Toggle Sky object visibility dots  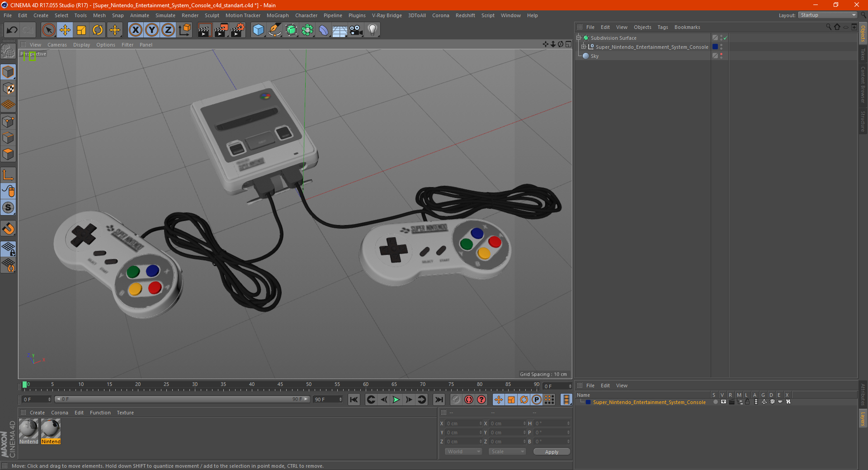point(721,56)
